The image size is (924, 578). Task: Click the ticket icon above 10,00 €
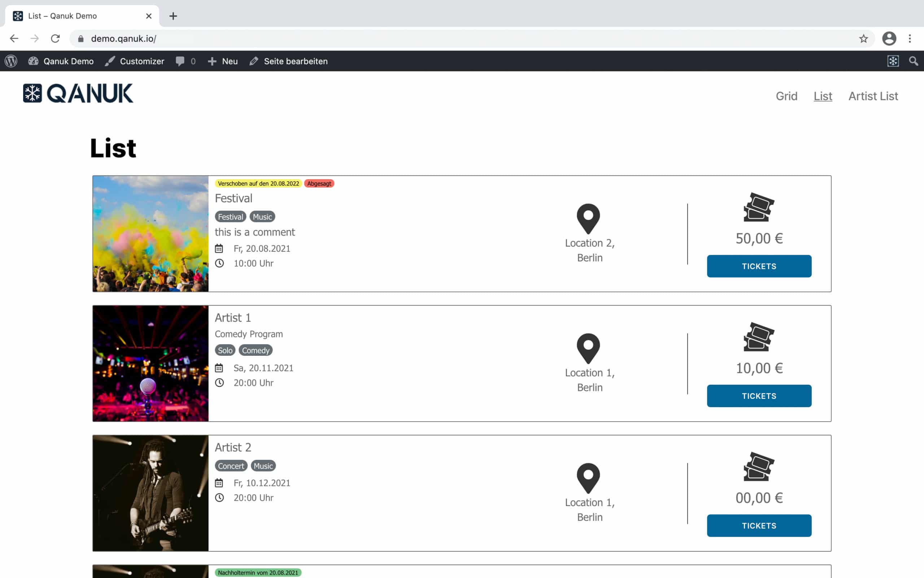(x=759, y=337)
